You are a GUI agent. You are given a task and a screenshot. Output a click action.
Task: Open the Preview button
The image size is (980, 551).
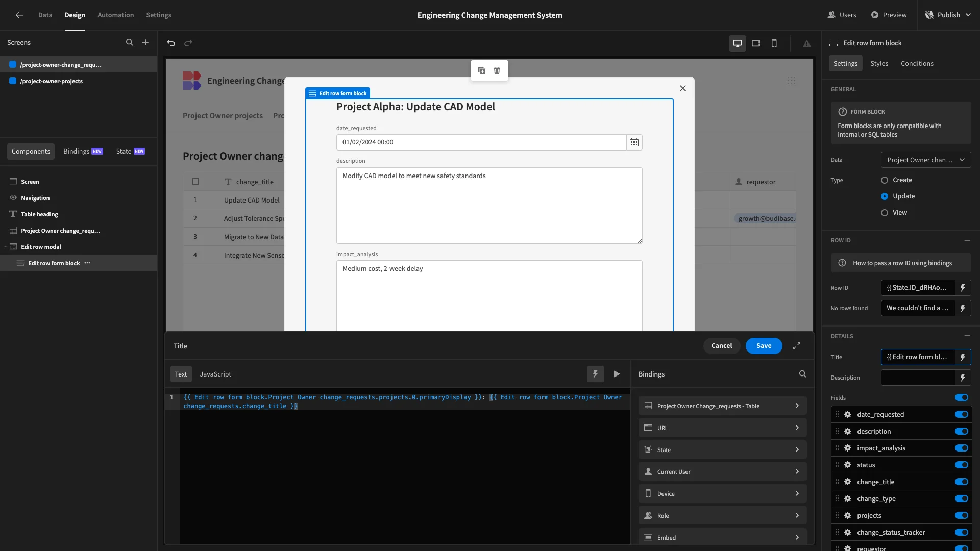(x=889, y=15)
